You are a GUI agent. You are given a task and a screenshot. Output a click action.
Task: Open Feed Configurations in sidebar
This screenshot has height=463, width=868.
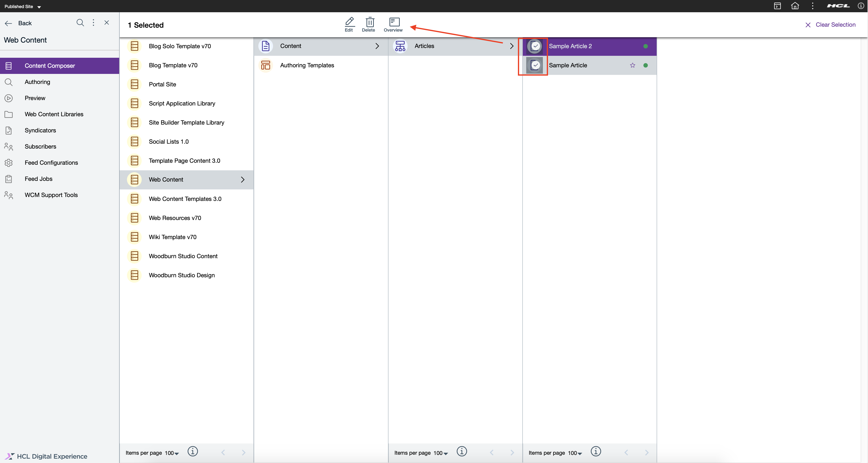click(60, 163)
